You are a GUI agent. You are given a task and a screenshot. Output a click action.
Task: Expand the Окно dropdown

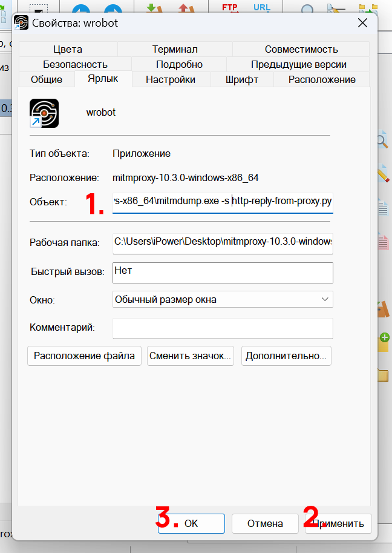tap(223, 299)
